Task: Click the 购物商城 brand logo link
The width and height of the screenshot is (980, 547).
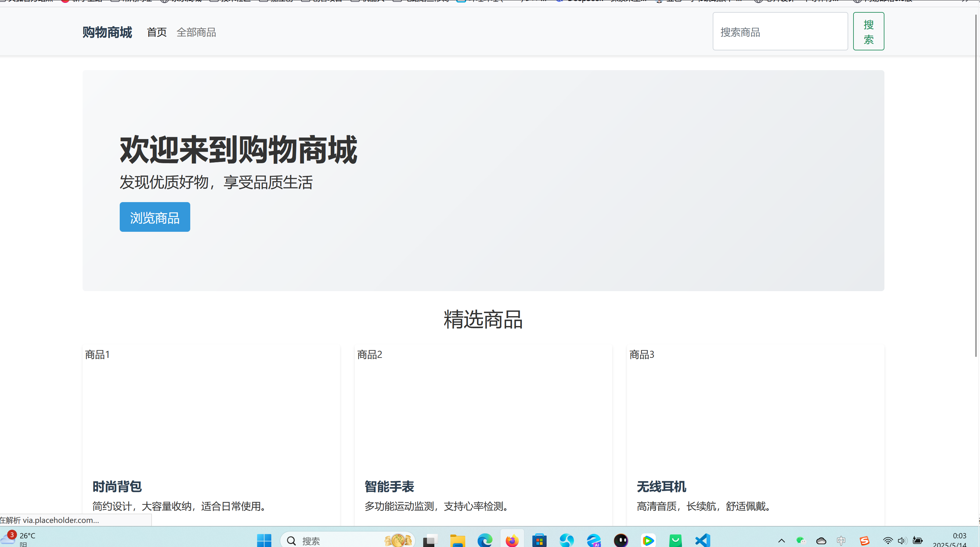Action: coord(107,32)
